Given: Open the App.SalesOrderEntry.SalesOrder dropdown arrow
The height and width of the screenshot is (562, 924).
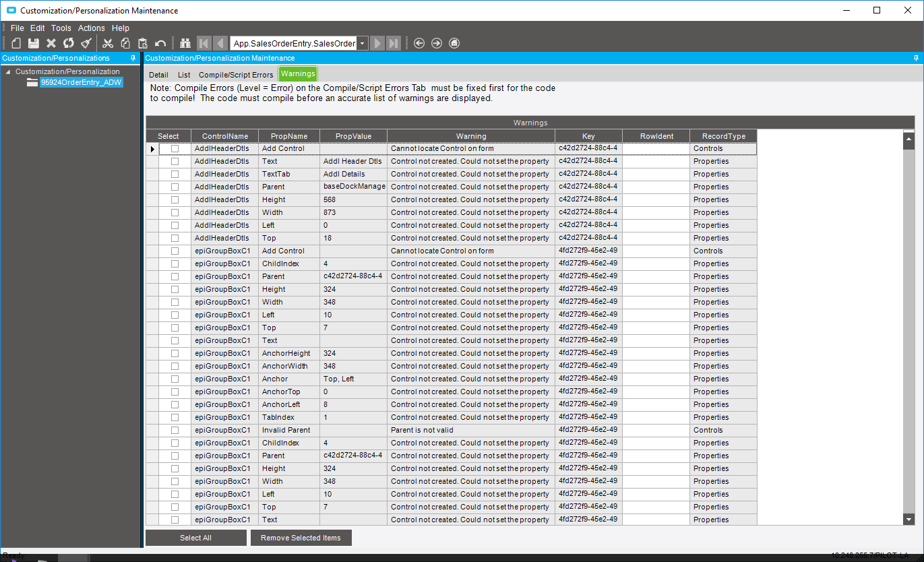Looking at the screenshot, I should coord(363,43).
